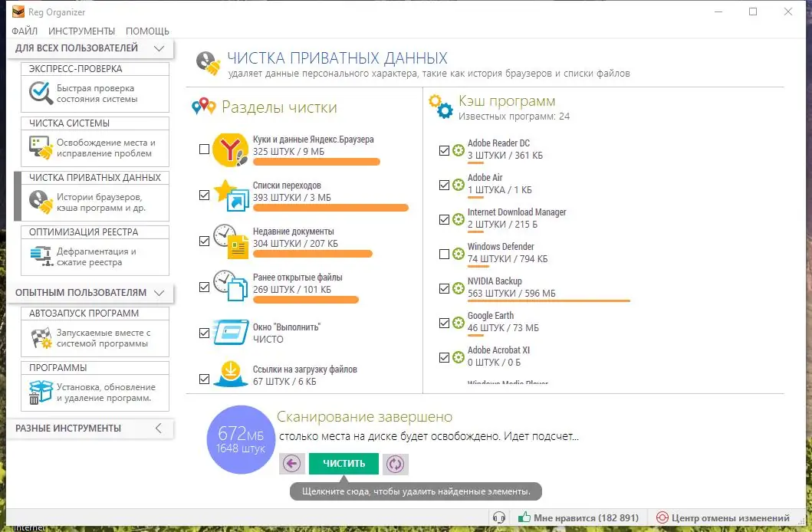The image size is (812, 532).
Task: Enable Куки и данные Яндекс.Браузера cleanup
Action: (204, 149)
